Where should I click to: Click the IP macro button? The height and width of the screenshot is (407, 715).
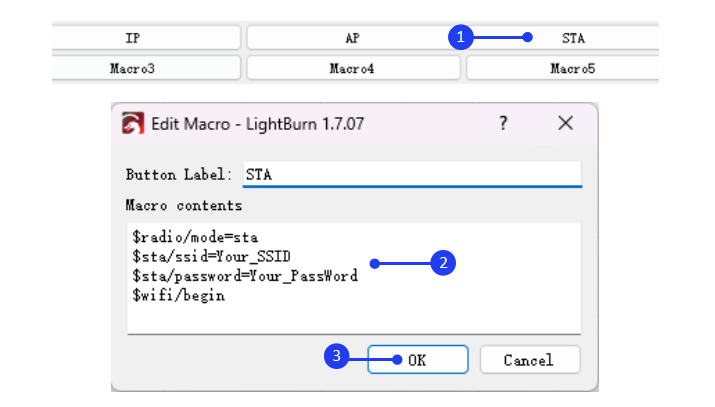[x=146, y=38]
